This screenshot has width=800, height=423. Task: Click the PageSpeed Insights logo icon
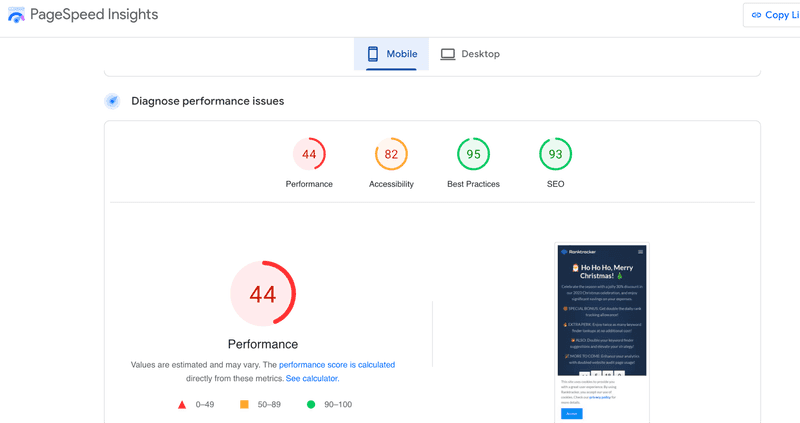coord(16,15)
